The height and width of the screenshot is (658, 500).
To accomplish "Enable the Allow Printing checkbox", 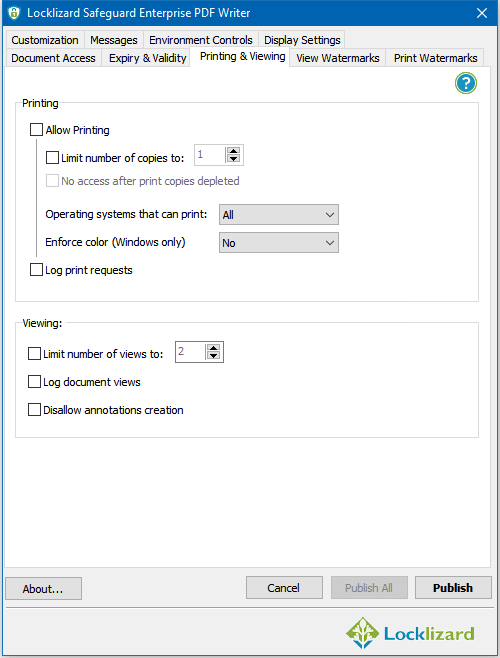I will tap(37, 130).
